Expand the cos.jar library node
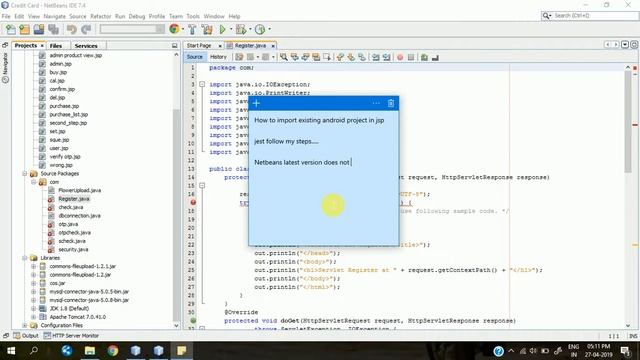The height and width of the screenshot is (360, 640). (33, 283)
